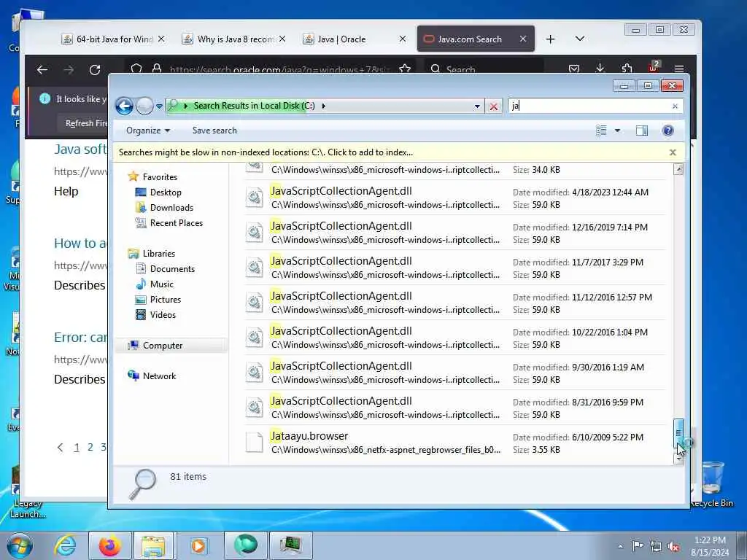Image resolution: width=747 pixels, height=560 pixels.
Task: Open a new Firefox tab
Action: (x=550, y=39)
